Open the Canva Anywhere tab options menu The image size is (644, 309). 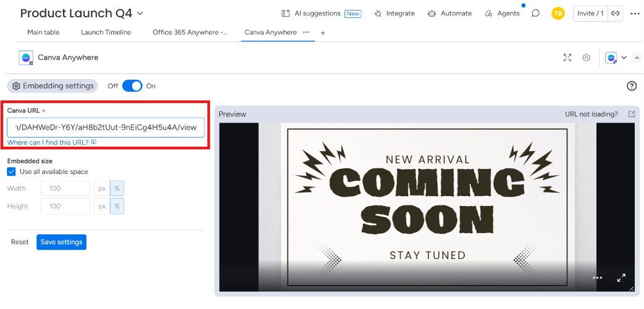tap(306, 32)
